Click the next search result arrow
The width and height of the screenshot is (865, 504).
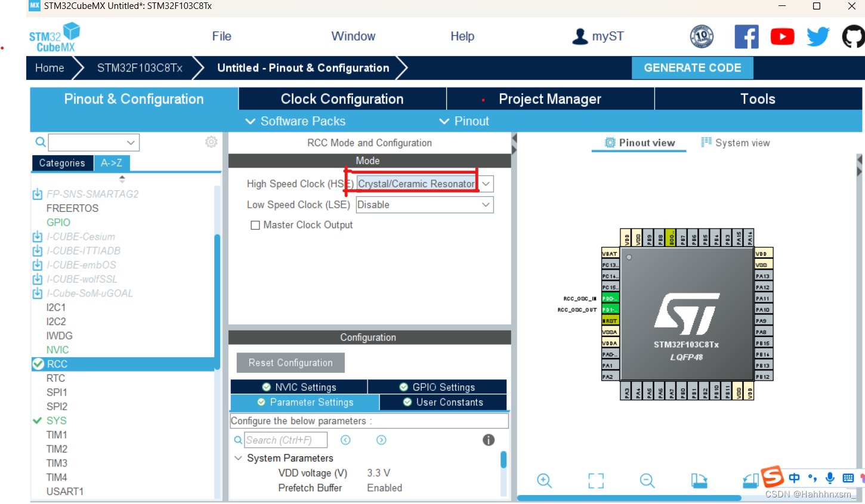[x=381, y=440]
